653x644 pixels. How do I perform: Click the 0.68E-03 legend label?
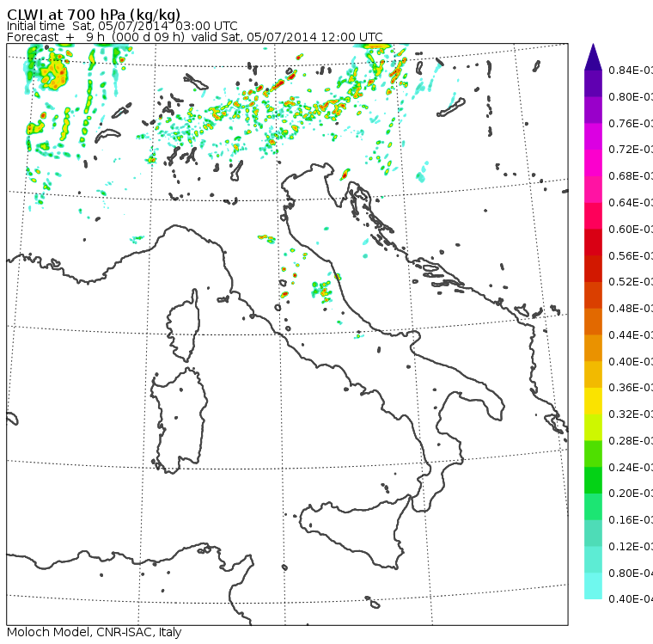coord(631,176)
